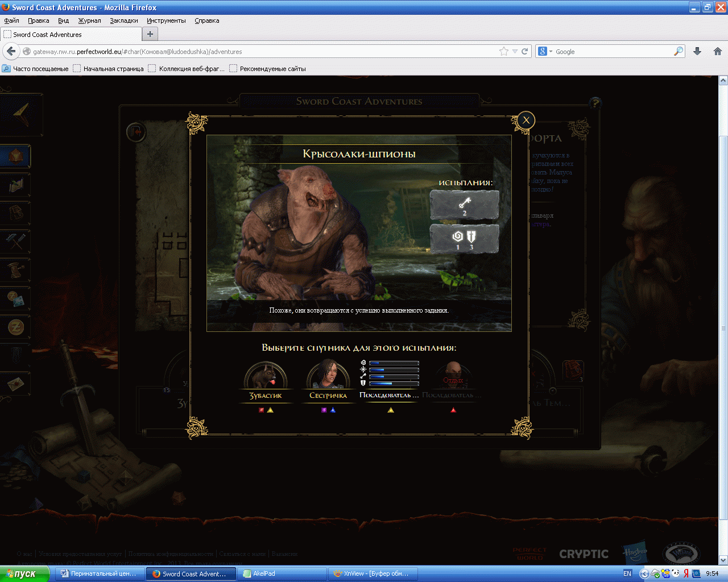Click the purple square die under Сестричка
Image resolution: width=728 pixels, height=582 pixels.
pos(324,410)
